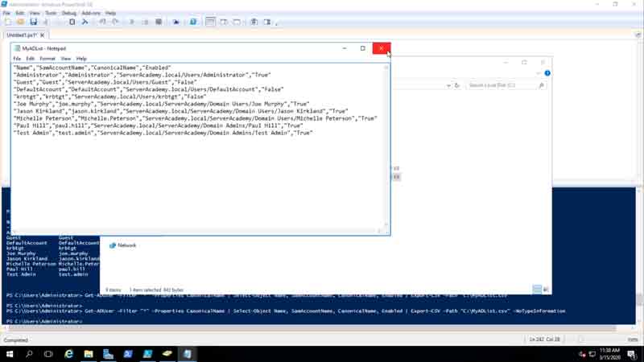Open the Add-ons menu in PowerShell ISE
The width and height of the screenshot is (644, 362).
coord(93,13)
